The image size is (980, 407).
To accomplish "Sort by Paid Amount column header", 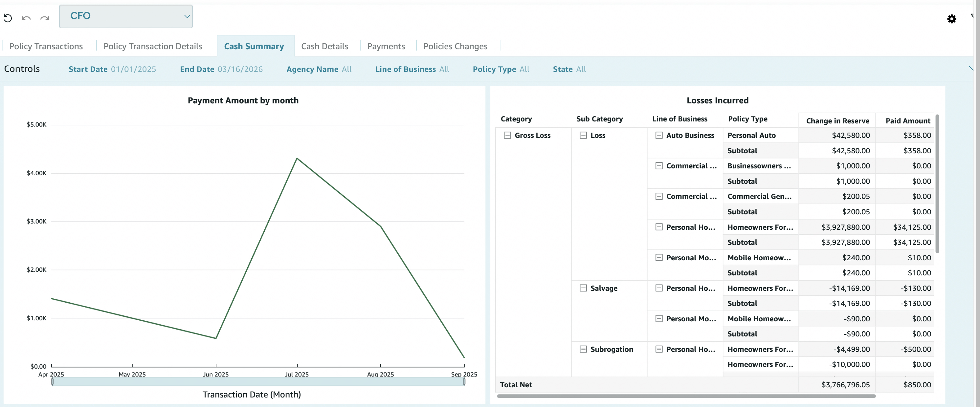I will [x=907, y=121].
